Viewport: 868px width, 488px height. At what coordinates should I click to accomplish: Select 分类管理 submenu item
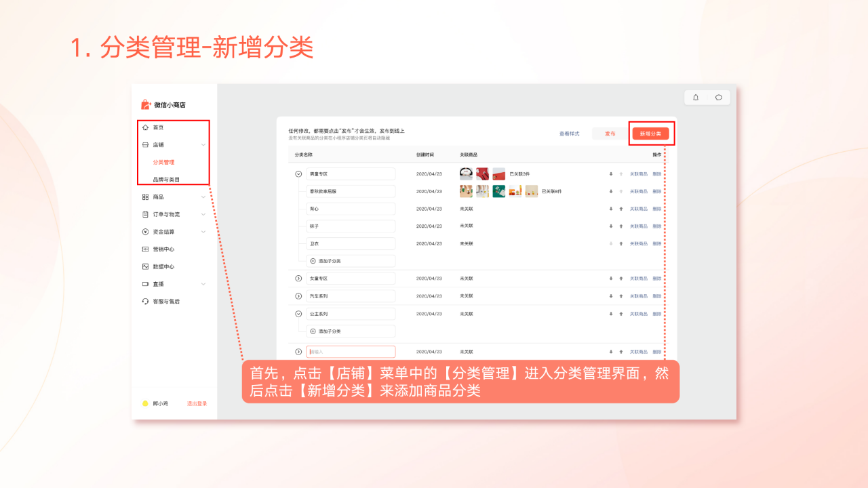click(163, 163)
